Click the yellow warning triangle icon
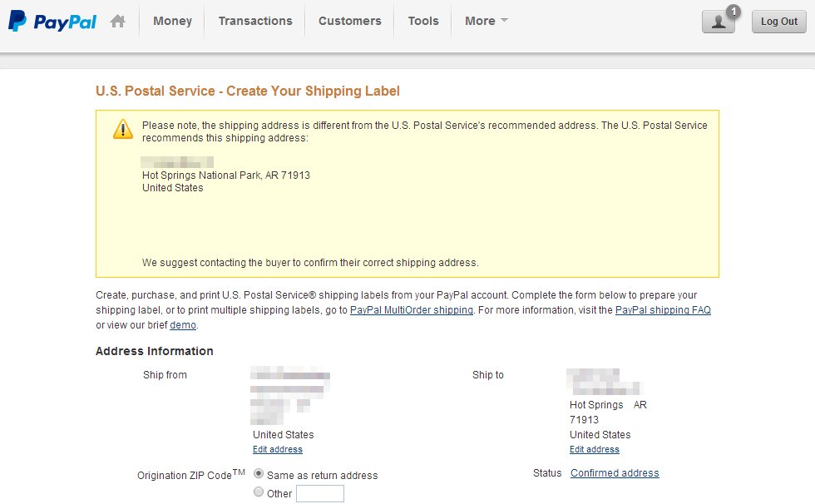This screenshot has height=504, width=815. point(123,129)
